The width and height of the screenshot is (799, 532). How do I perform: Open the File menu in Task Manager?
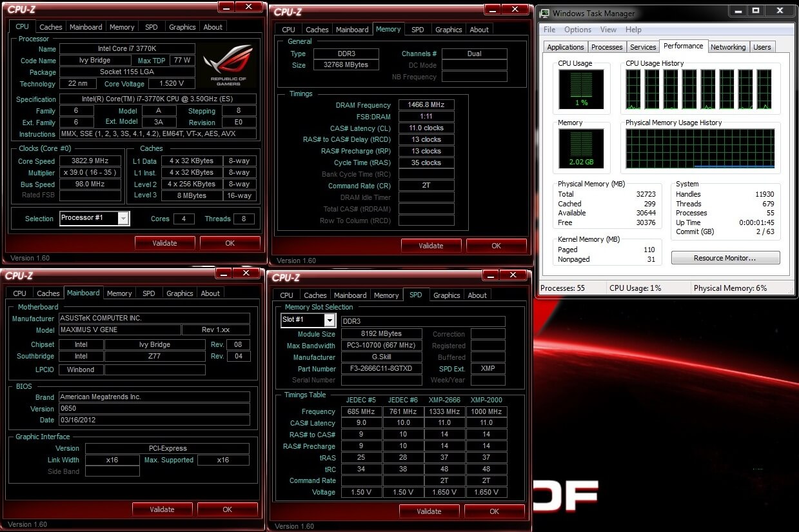click(x=549, y=30)
